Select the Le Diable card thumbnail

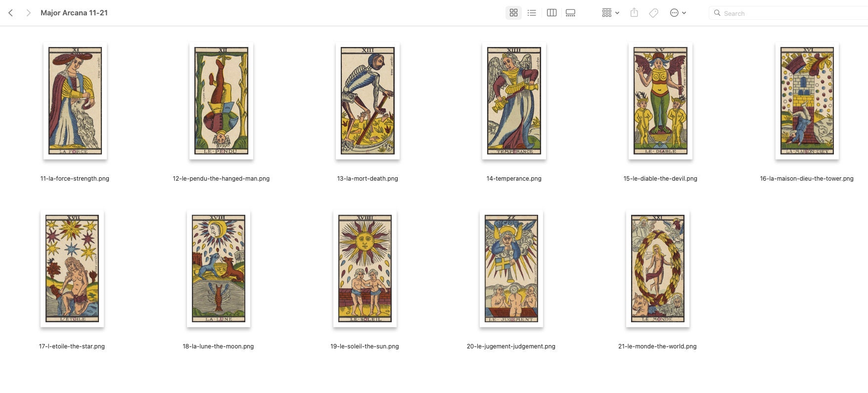pos(660,101)
